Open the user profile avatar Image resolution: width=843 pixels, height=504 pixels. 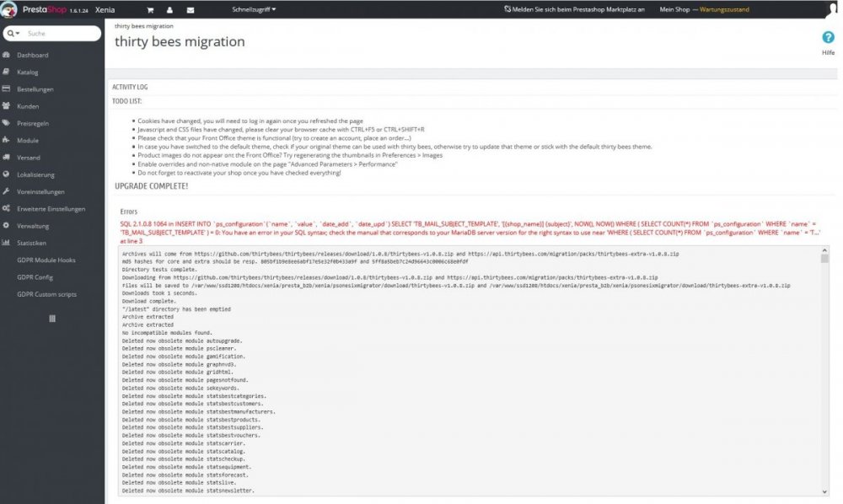832,9
